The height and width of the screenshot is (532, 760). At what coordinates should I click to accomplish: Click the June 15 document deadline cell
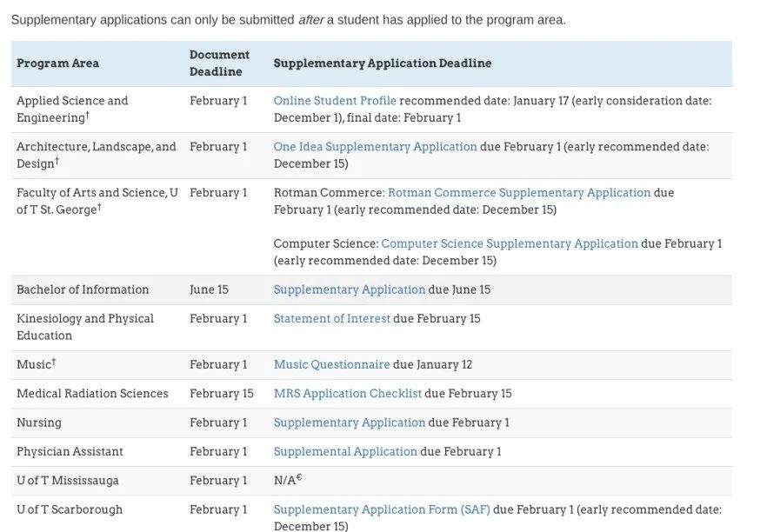pyautogui.click(x=209, y=290)
